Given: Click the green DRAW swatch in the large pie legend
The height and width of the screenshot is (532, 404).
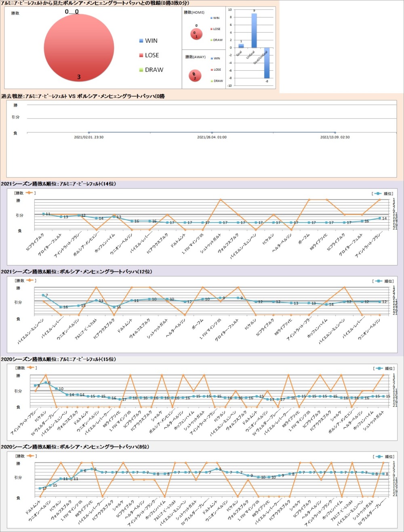Looking at the screenshot, I should point(141,70).
